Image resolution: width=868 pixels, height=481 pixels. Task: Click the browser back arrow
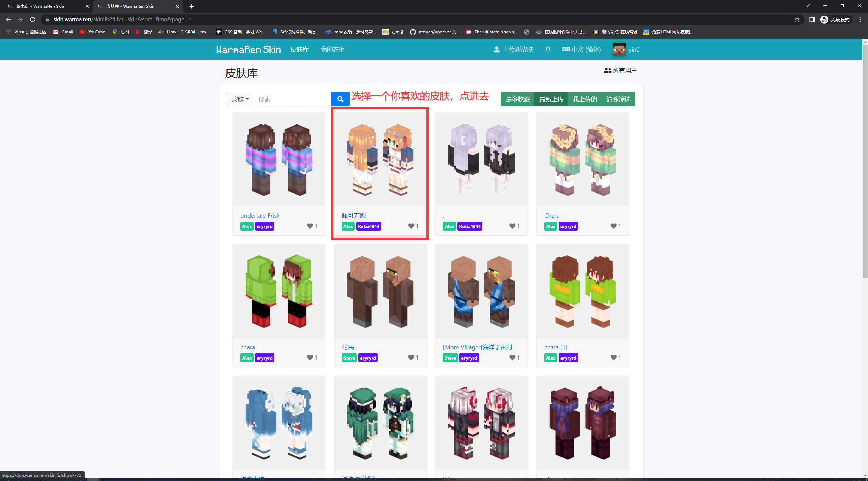pos(8,19)
